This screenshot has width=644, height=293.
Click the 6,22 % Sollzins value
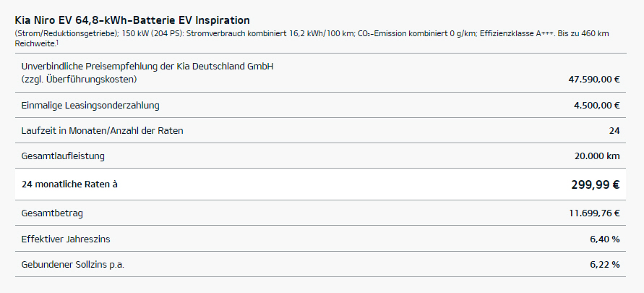coord(604,264)
